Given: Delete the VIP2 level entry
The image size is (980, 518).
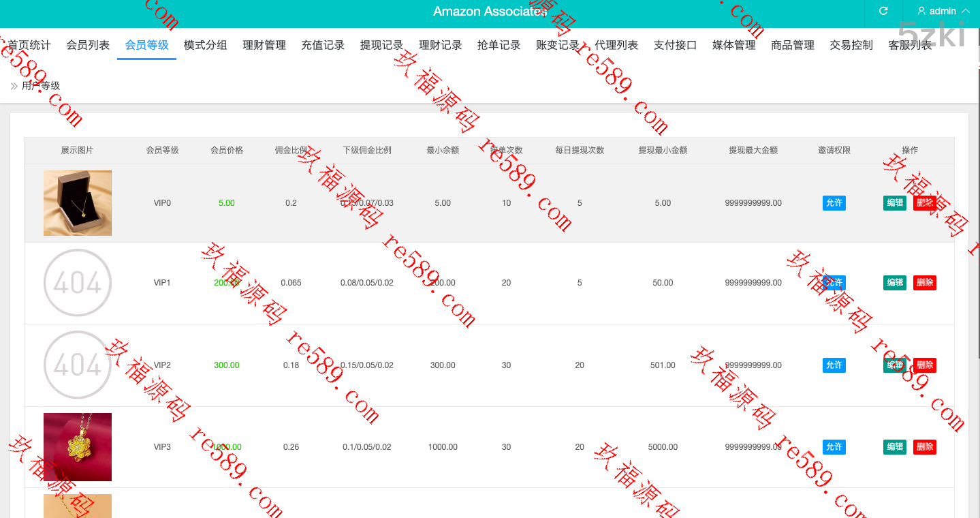Looking at the screenshot, I should [924, 365].
